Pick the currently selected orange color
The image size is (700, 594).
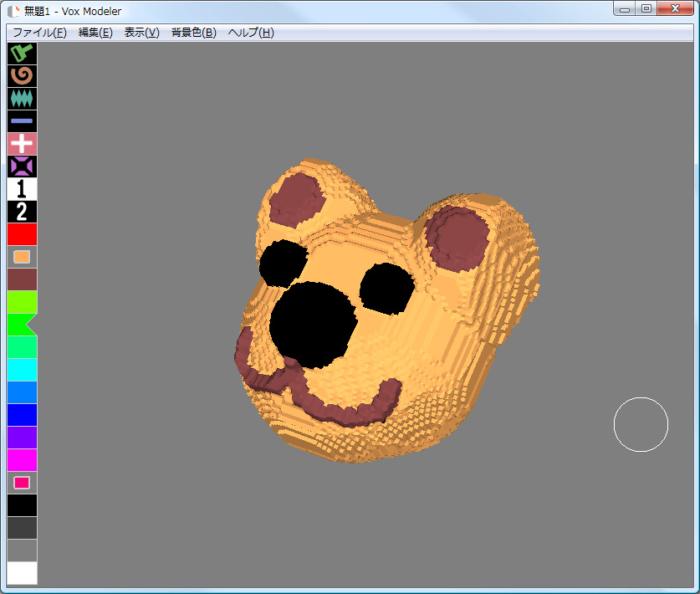pyautogui.click(x=22, y=257)
